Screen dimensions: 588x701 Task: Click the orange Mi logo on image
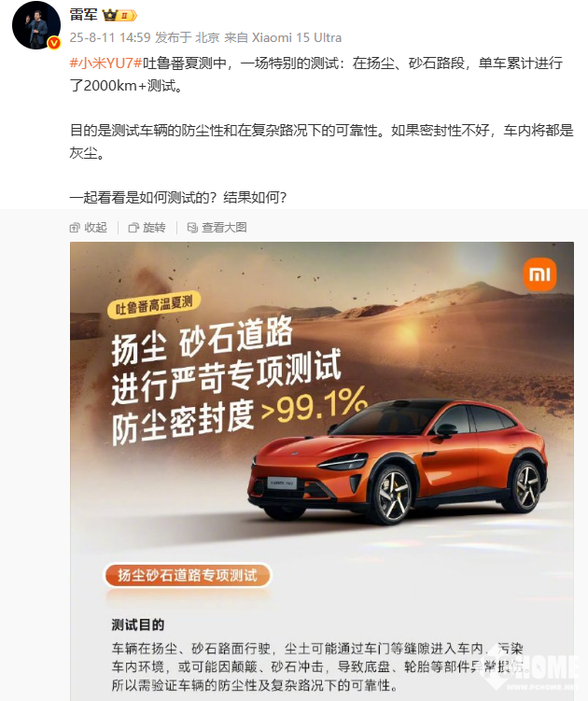pos(539,274)
